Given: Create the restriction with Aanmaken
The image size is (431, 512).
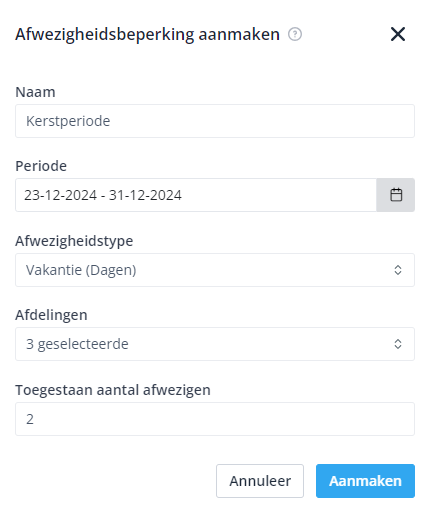Looking at the screenshot, I should click(x=365, y=481).
